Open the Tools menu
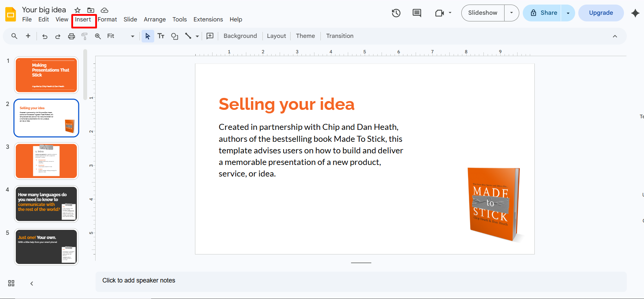The height and width of the screenshot is (299, 644). click(x=180, y=19)
